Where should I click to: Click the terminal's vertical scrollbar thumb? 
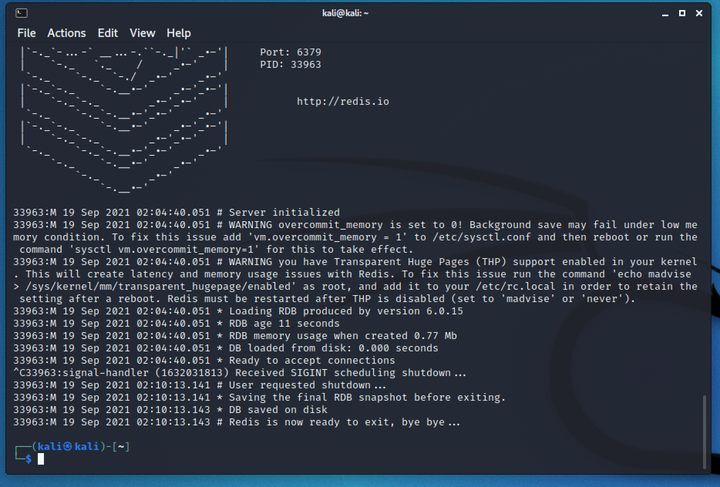coord(704,431)
